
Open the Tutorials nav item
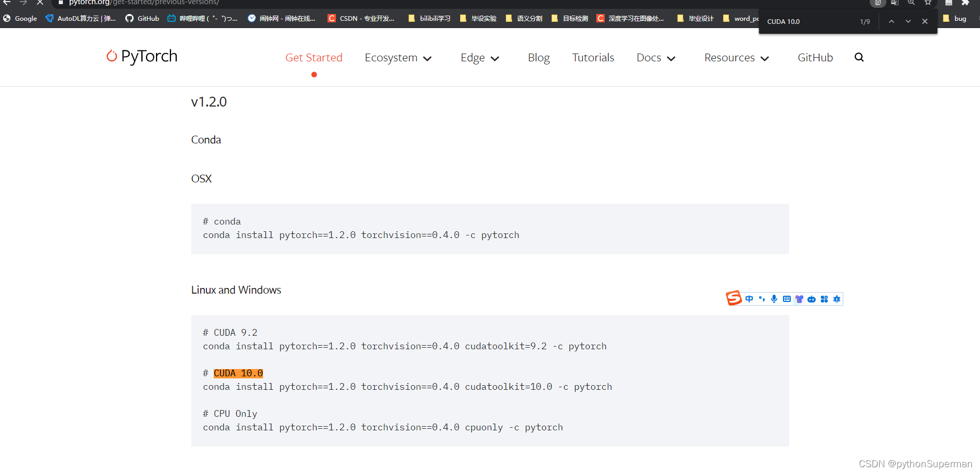tap(593, 58)
